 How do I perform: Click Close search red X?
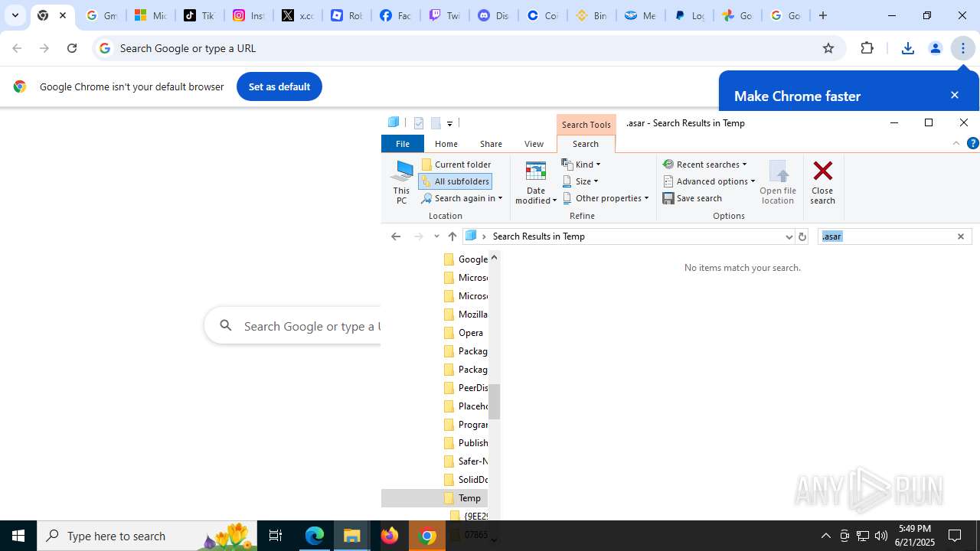coord(822,182)
